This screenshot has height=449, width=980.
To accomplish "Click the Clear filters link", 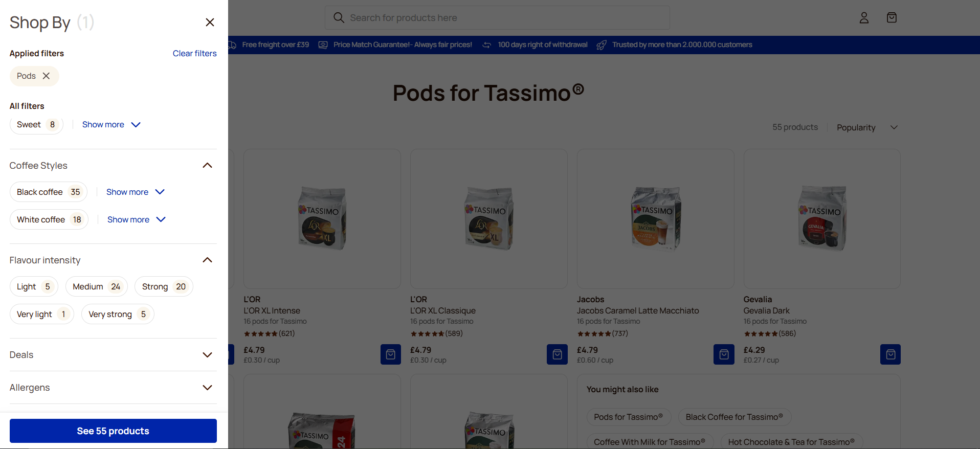I will [x=194, y=54].
